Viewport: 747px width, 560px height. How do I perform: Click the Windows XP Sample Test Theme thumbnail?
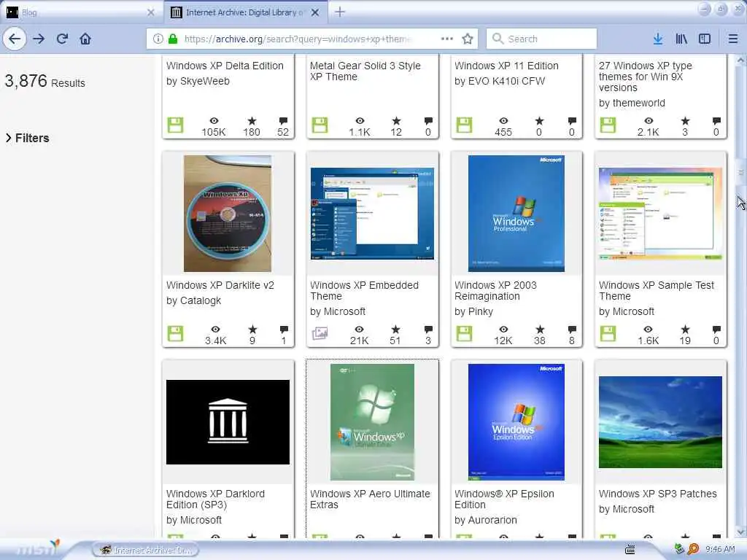coord(660,214)
